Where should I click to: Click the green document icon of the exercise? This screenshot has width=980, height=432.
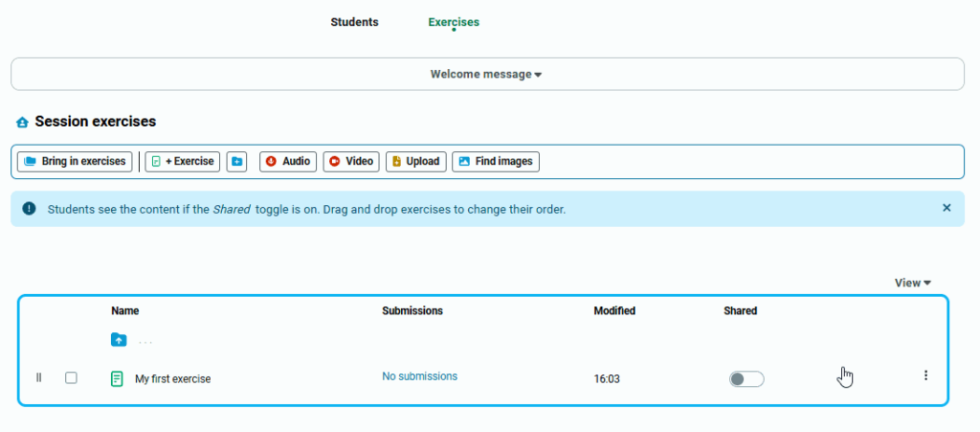117,378
